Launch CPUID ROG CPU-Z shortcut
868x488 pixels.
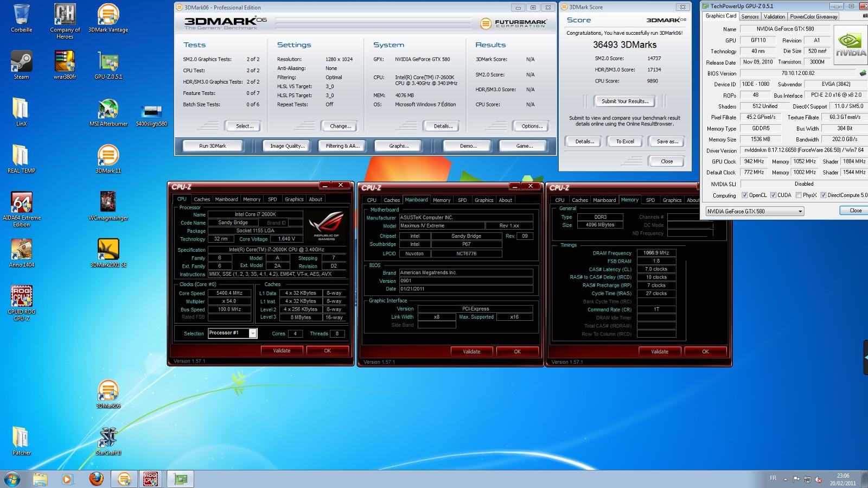[x=21, y=303]
